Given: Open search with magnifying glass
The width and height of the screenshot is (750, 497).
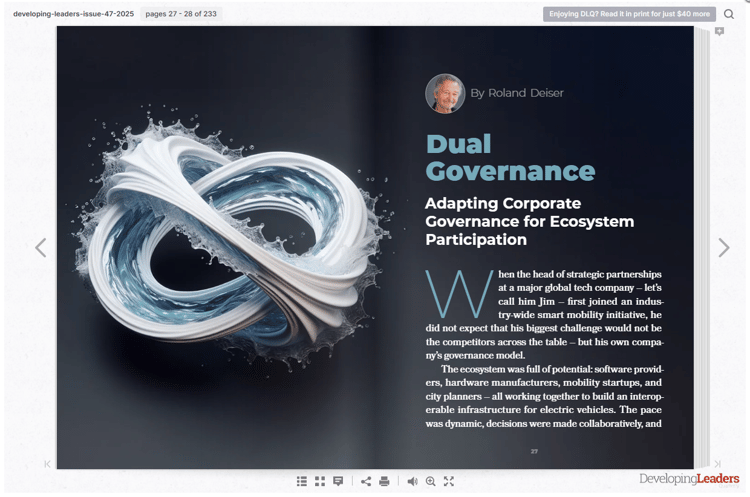Looking at the screenshot, I should tap(728, 14).
